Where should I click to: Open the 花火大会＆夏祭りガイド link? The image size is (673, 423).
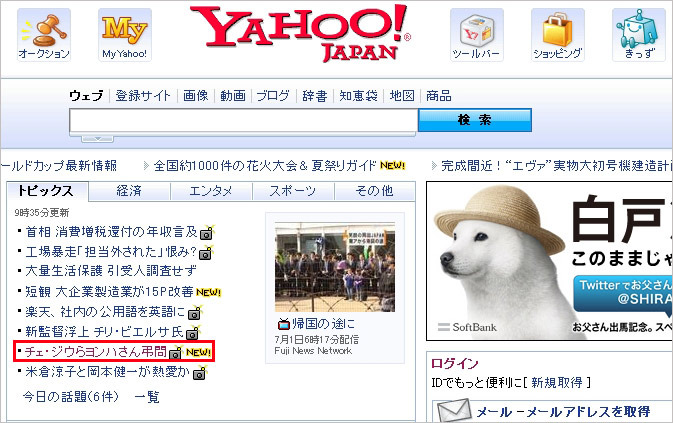coord(265,166)
